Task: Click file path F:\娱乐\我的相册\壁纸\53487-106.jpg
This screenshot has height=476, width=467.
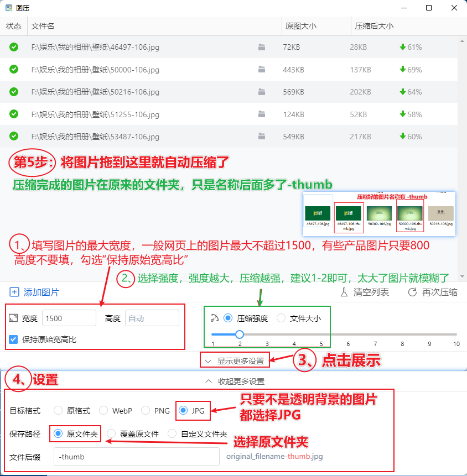Action: click(x=95, y=137)
